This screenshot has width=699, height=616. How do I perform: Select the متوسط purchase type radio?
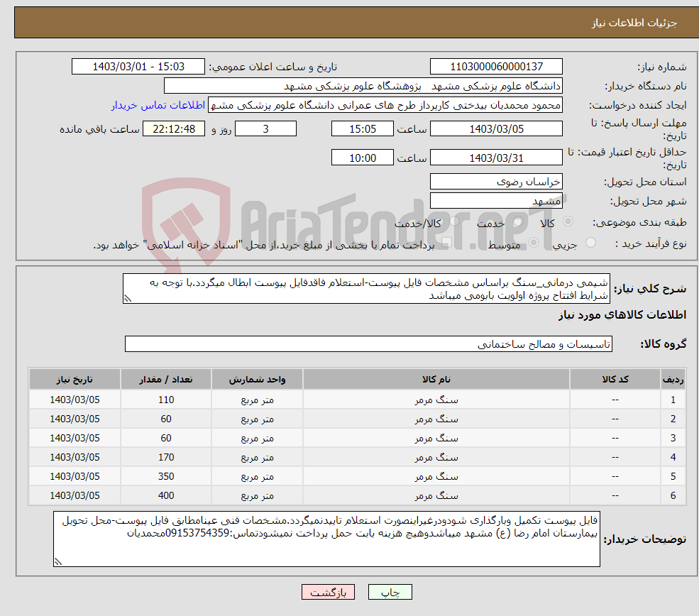pos(534,243)
